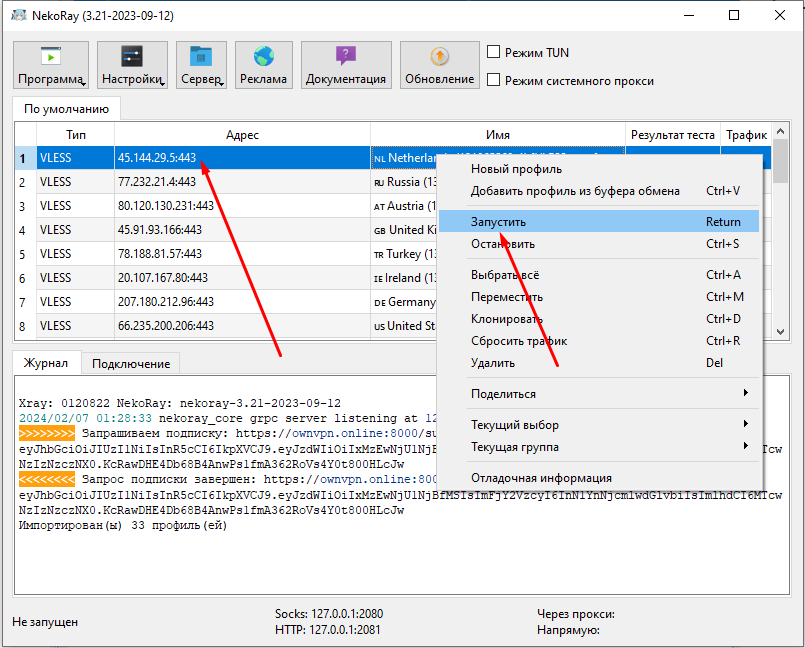Select address 78.188.81.57:443 row
This screenshot has height=648, width=805.
[242, 254]
